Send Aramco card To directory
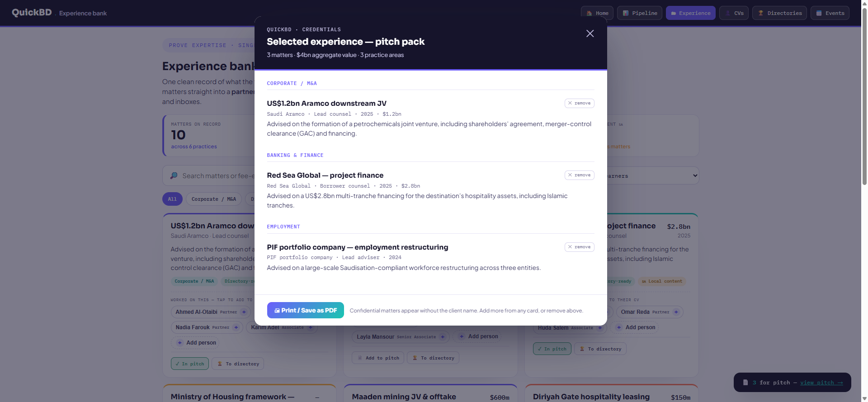Viewport: 868px width, 402px height. point(238,364)
